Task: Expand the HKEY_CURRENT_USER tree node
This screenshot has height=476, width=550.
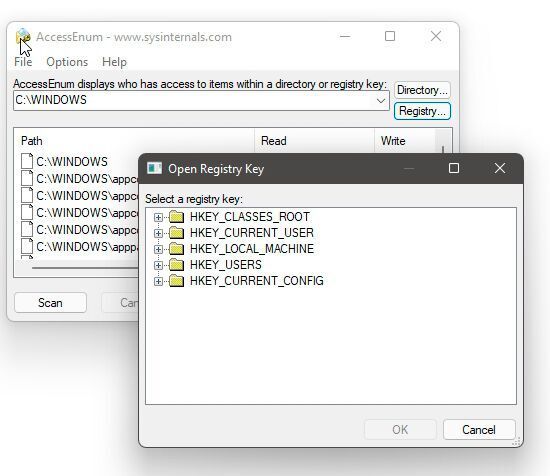Action: point(158,233)
